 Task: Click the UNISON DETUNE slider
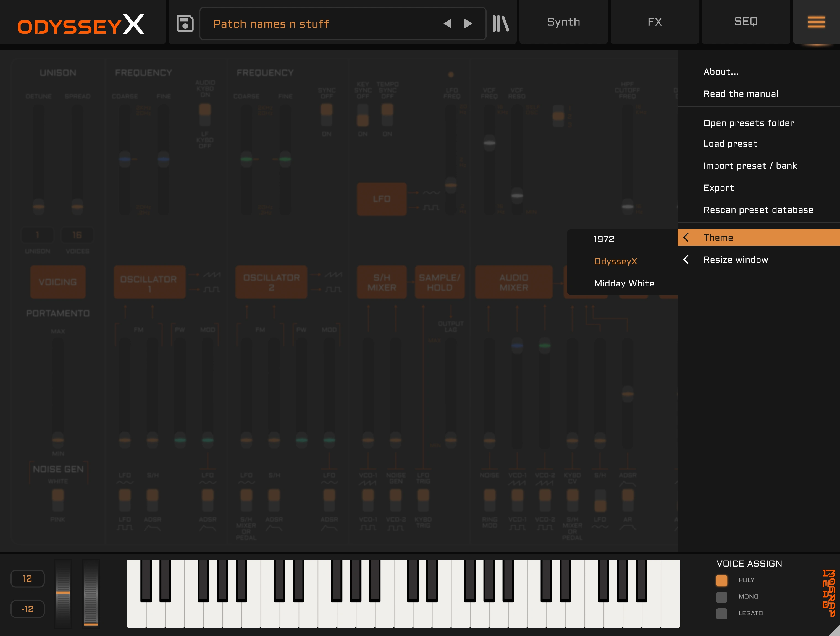[x=38, y=160]
